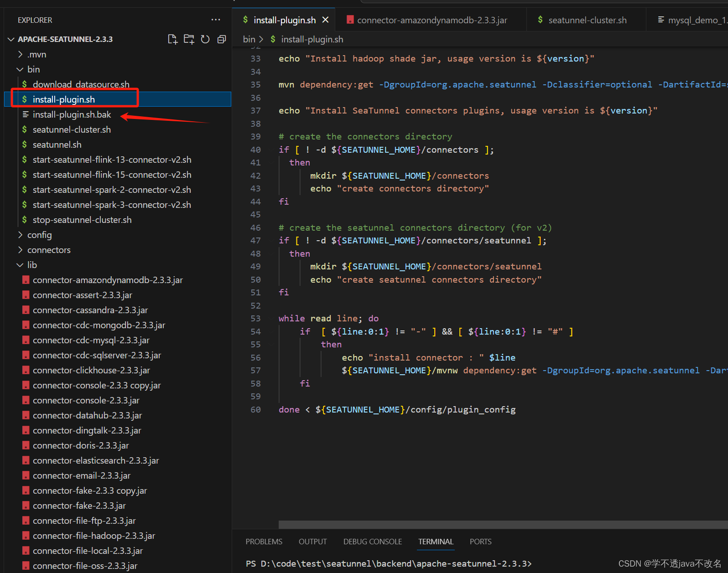Collapse the bin folder
This screenshot has width=728, height=573.
(20, 69)
